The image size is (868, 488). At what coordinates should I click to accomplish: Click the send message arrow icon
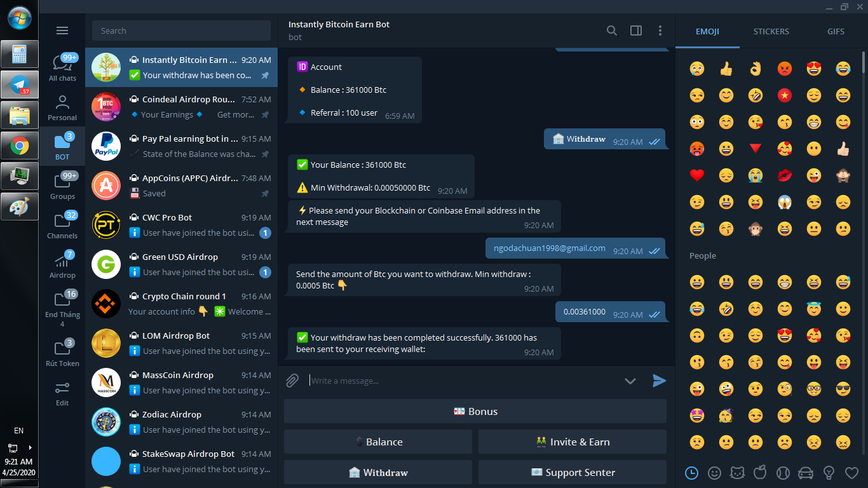click(660, 381)
